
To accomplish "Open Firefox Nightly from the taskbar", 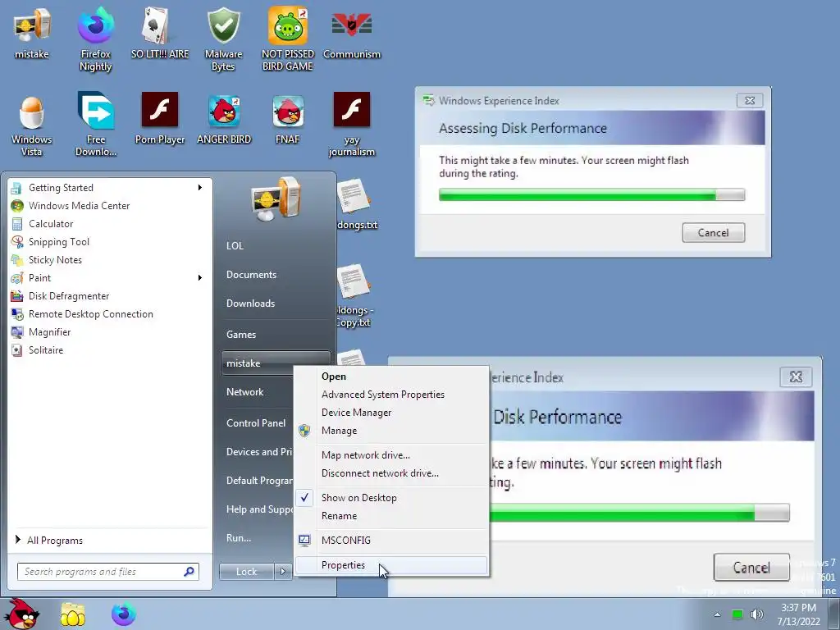I will click(x=124, y=614).
